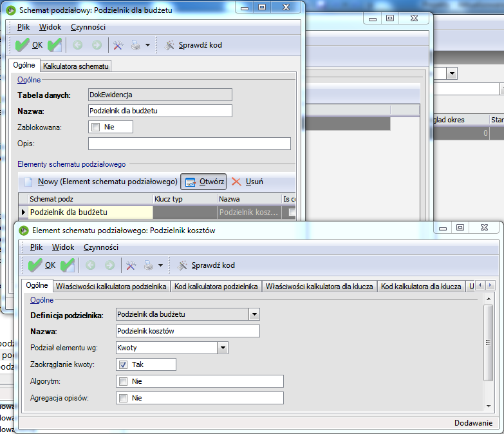Click Usuń button with red X
This screenshot has height=434, width=504.
point(247,182)
